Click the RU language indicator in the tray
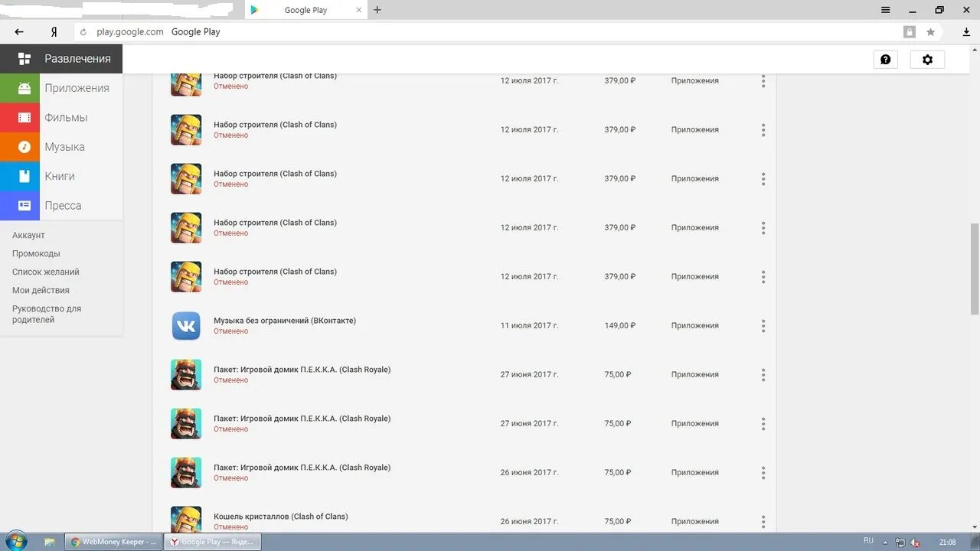Screen dimensions: 980x551 [868, 541]
